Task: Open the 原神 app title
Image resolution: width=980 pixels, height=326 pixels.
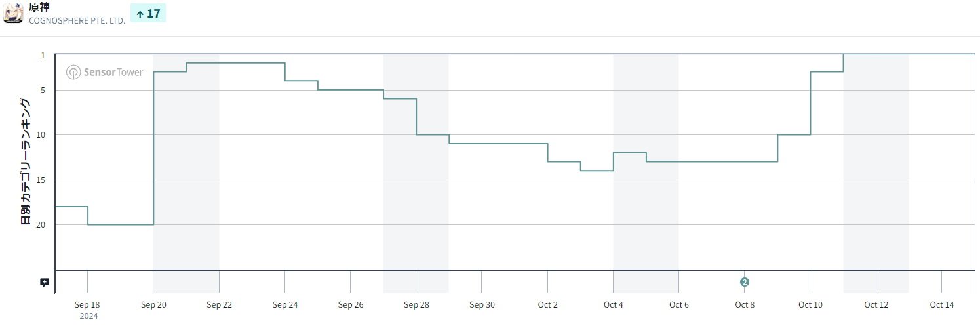Action: tap(39, 7)
